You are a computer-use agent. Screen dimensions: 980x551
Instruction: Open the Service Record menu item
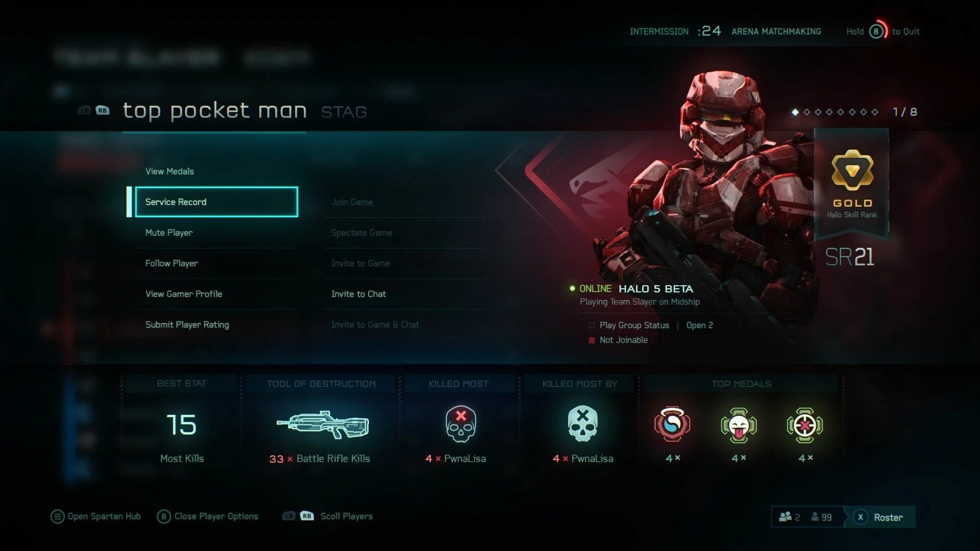click(x=216, y=202)
